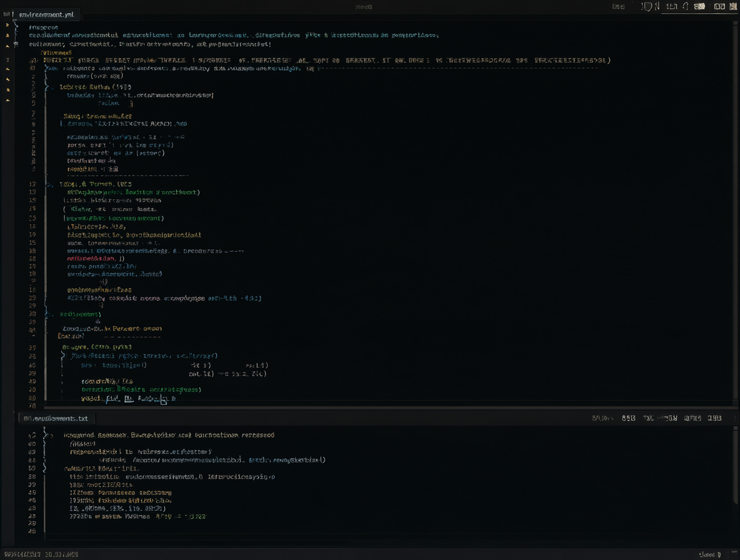Toggle the fold chevron at top of lower pane
This screenshot has height=560, width=740.
(x=46, y=435)
